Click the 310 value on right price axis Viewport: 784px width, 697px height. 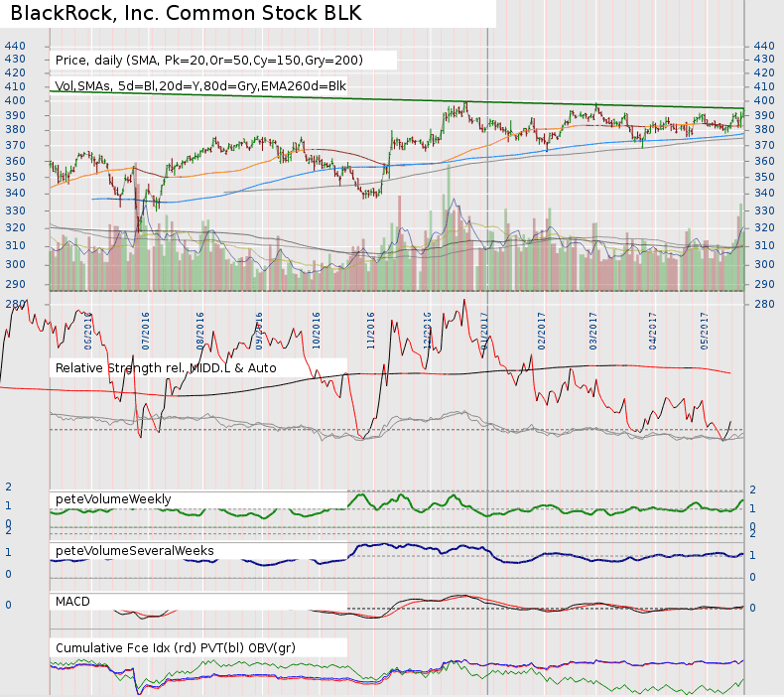click(764, 246)
